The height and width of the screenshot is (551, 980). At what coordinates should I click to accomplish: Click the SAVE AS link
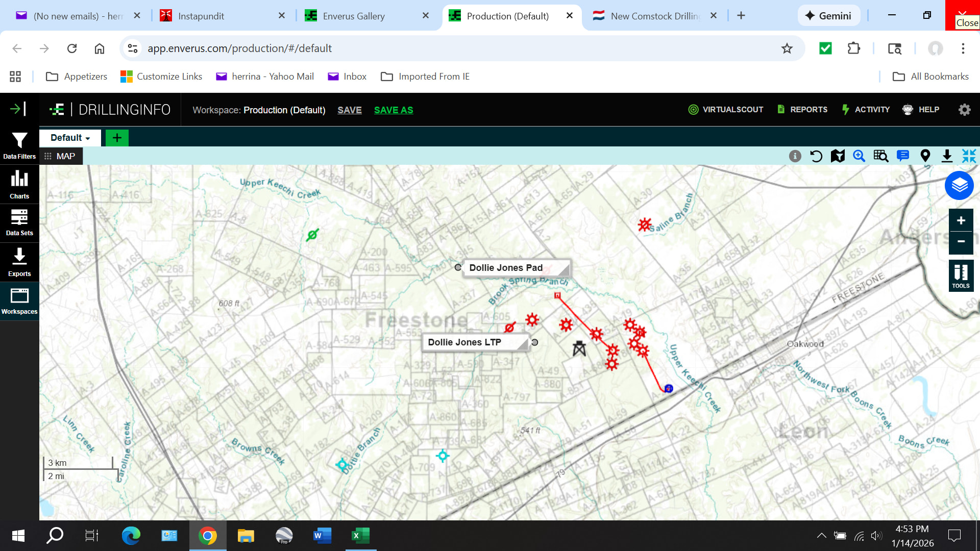coord(394,110)
